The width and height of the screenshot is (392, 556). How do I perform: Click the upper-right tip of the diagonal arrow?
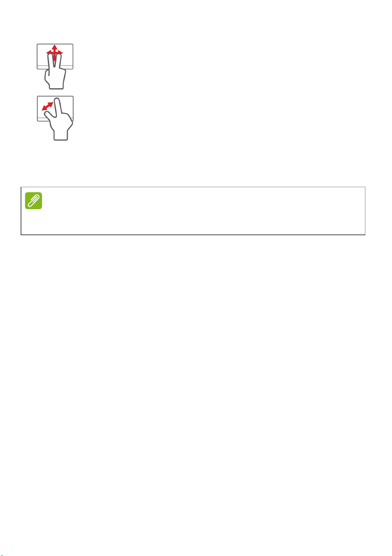52,104
